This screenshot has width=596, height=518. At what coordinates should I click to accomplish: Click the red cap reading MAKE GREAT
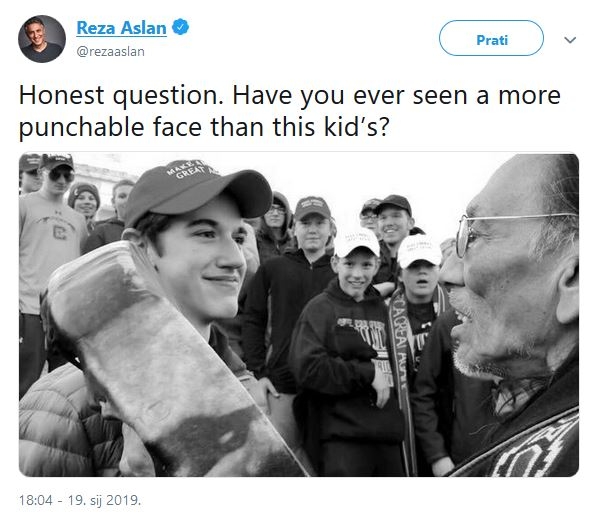click(198, 191)
